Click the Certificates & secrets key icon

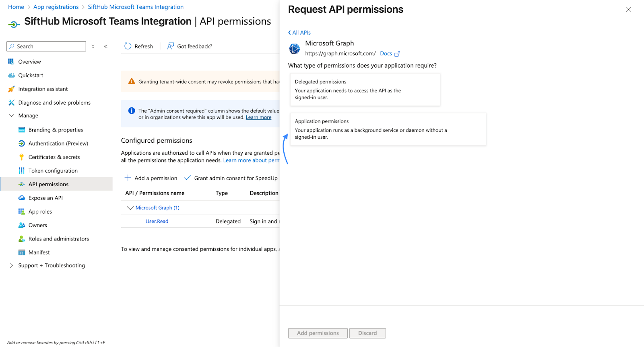22,157
